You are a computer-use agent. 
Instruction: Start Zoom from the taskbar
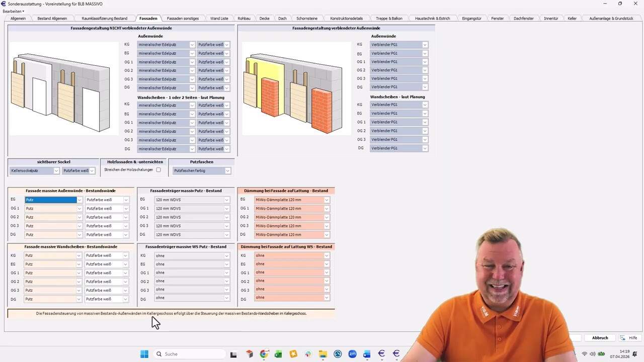[x=353, y=354]
